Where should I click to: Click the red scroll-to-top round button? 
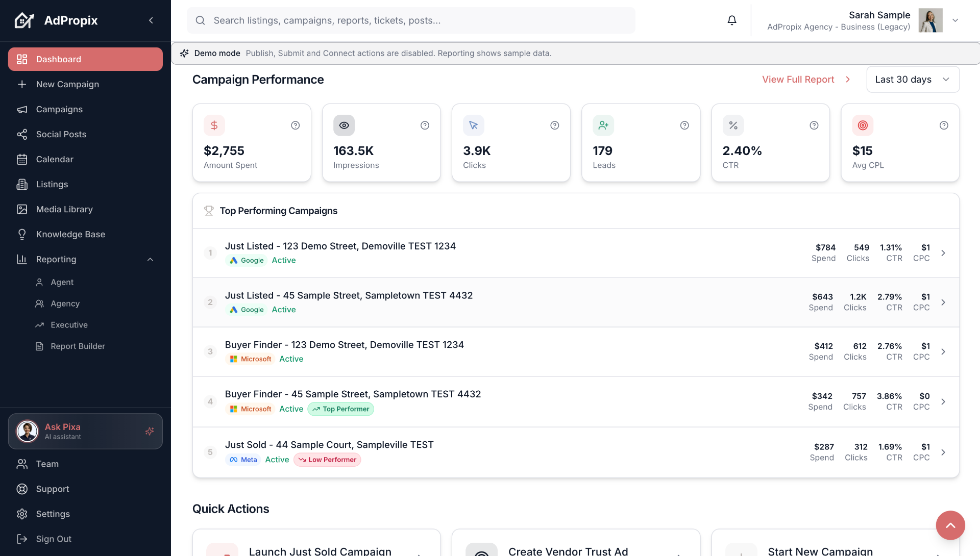pos(950,525)
